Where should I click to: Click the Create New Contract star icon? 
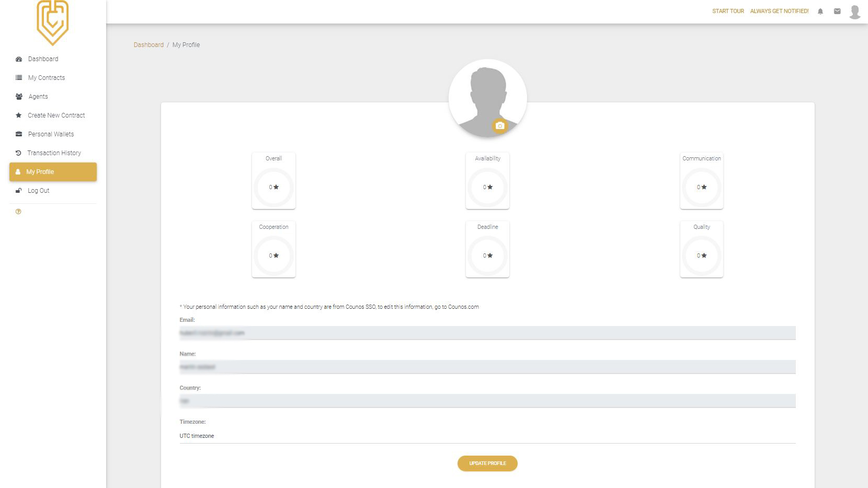pos(19,115)
